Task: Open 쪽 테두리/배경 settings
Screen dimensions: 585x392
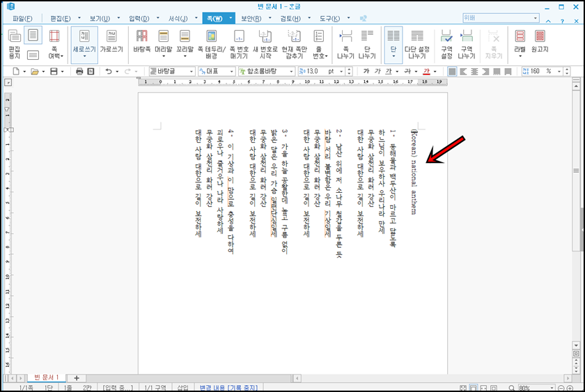Action: (x=212, y=44)
